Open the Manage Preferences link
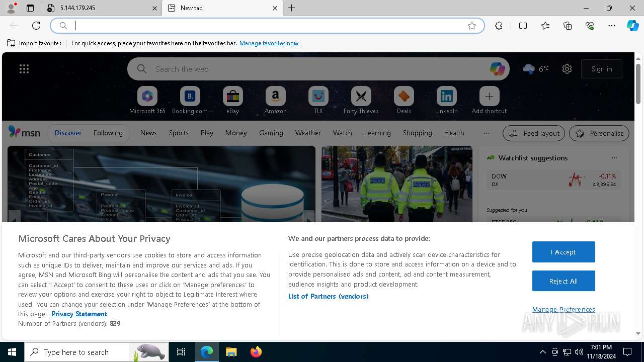This screenshot has height=362, width=644. point(563,309)
